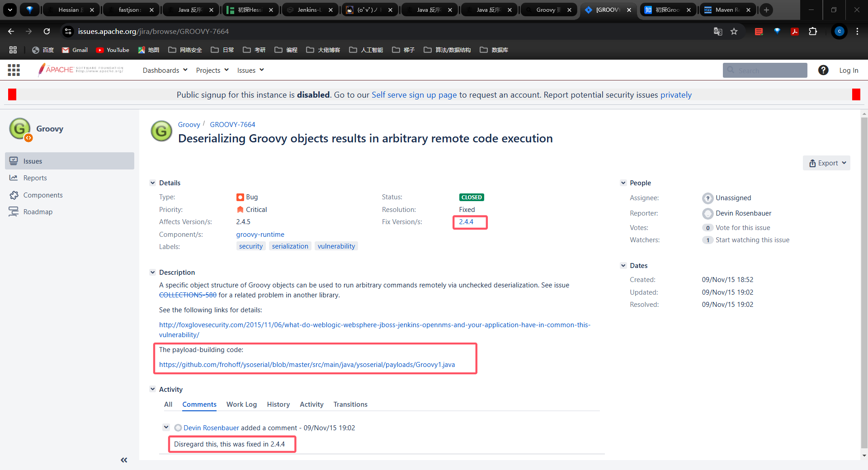Open Reports in the sidebar
The height and width of the screenshot is (470, 868).
70,178
